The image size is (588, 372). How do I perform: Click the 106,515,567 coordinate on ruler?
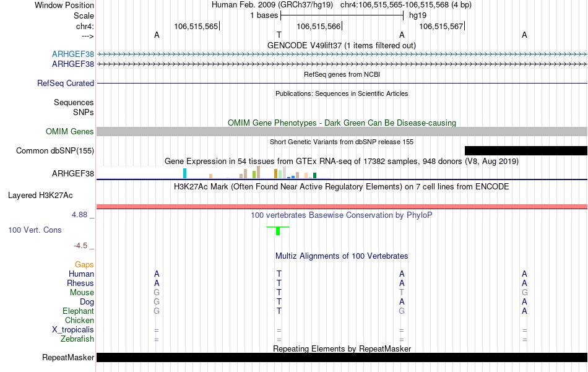click(x=441, y=26)
